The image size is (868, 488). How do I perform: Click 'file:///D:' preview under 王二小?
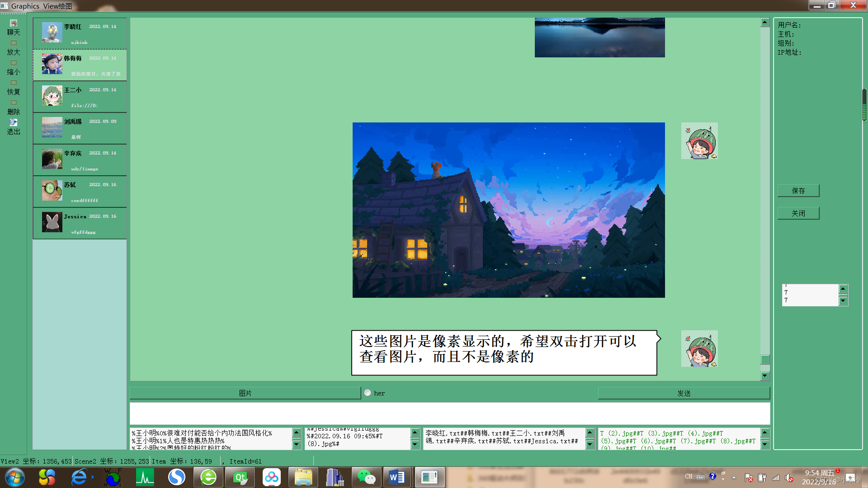click(x=85, y=106)
